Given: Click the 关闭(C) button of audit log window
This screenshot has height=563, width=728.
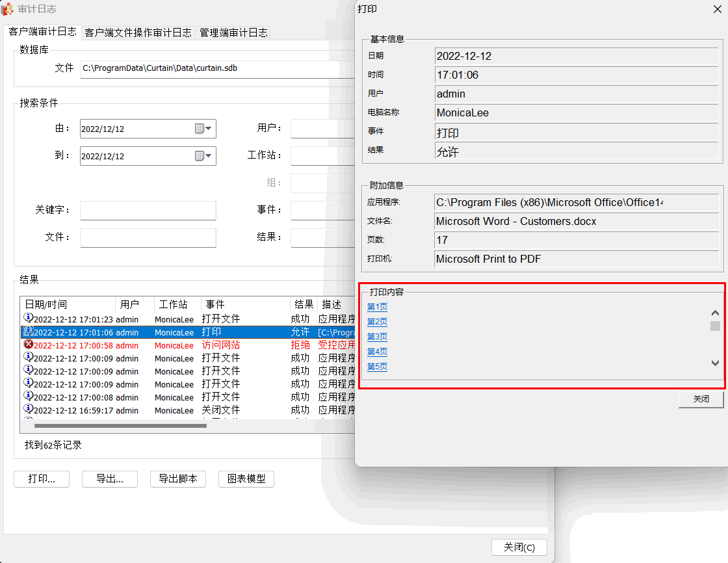Looking at the screenshot, I should point(519,547).
